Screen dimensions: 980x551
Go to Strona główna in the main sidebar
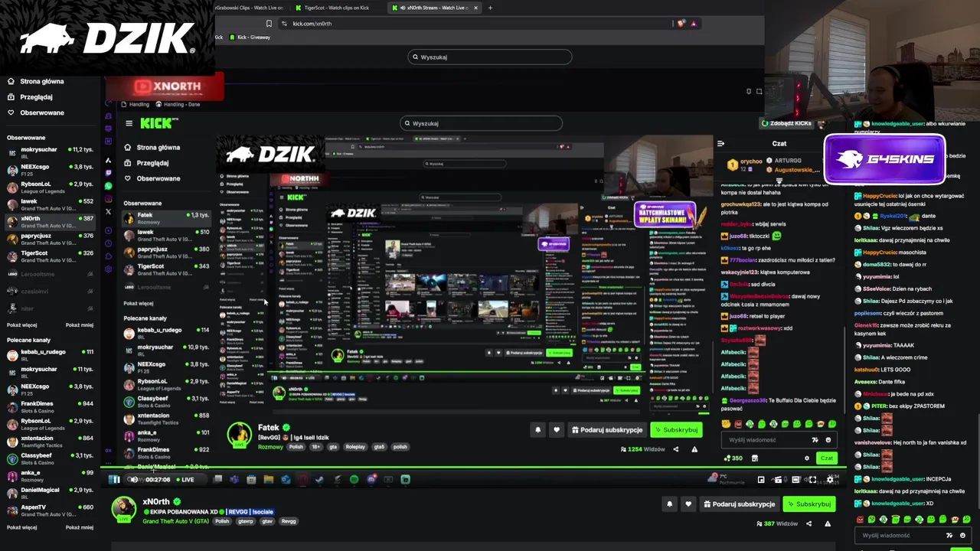tap(35, 81)
